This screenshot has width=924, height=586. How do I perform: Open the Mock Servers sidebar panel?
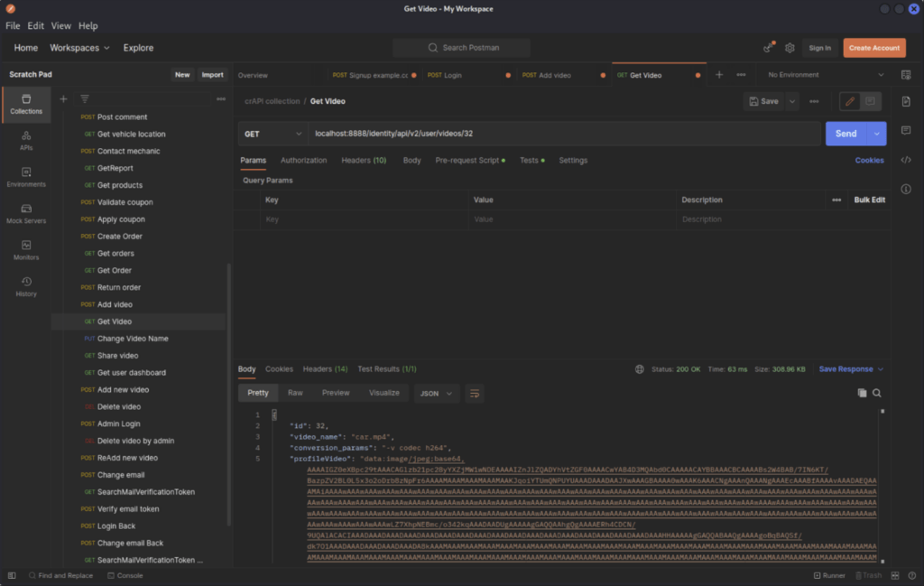point(26,213)
